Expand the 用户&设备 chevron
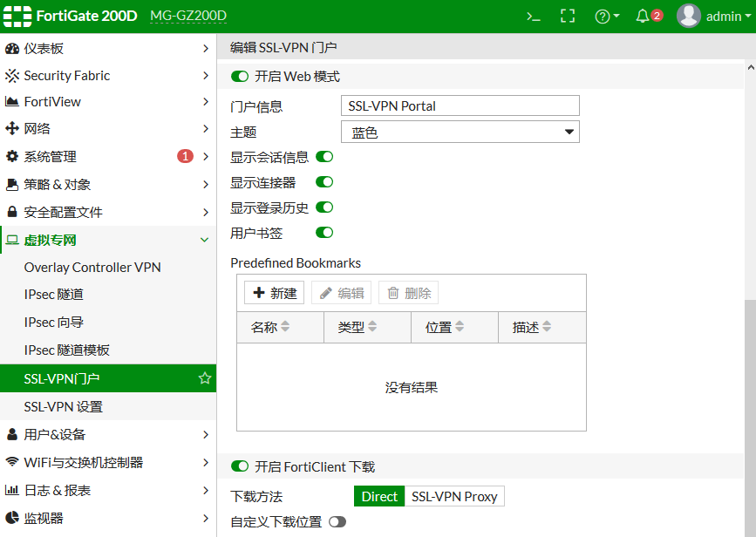This screenshot has width=756, height=537. [x=206, y=434]
